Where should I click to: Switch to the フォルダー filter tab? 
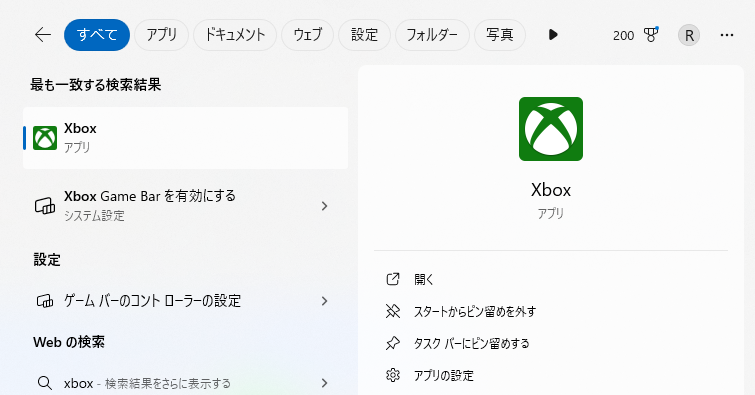[432, 35]
